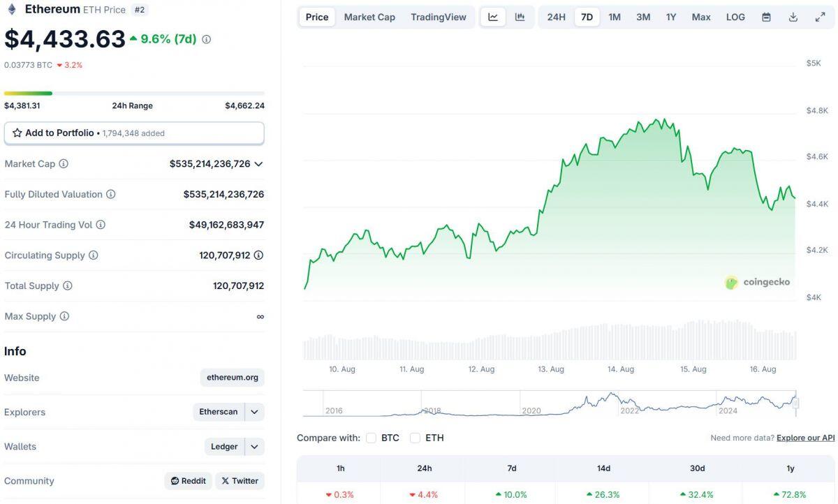Enable the BTC comparison checkbox

point(371,438)
